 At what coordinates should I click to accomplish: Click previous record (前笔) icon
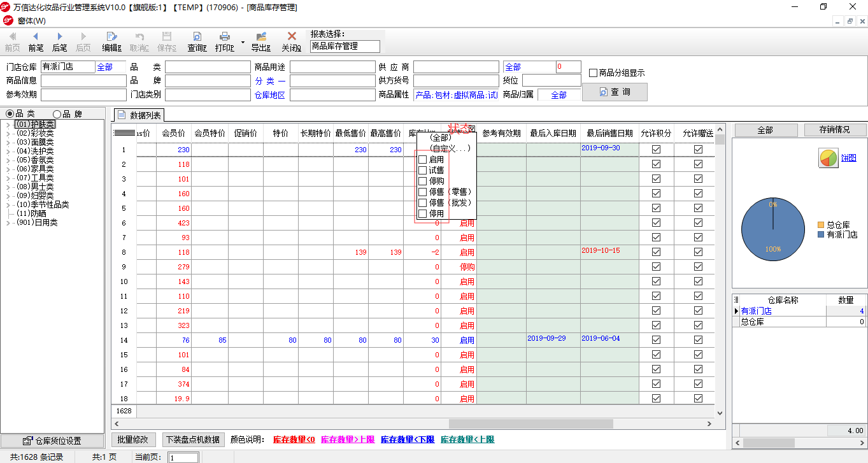[36, 36]
